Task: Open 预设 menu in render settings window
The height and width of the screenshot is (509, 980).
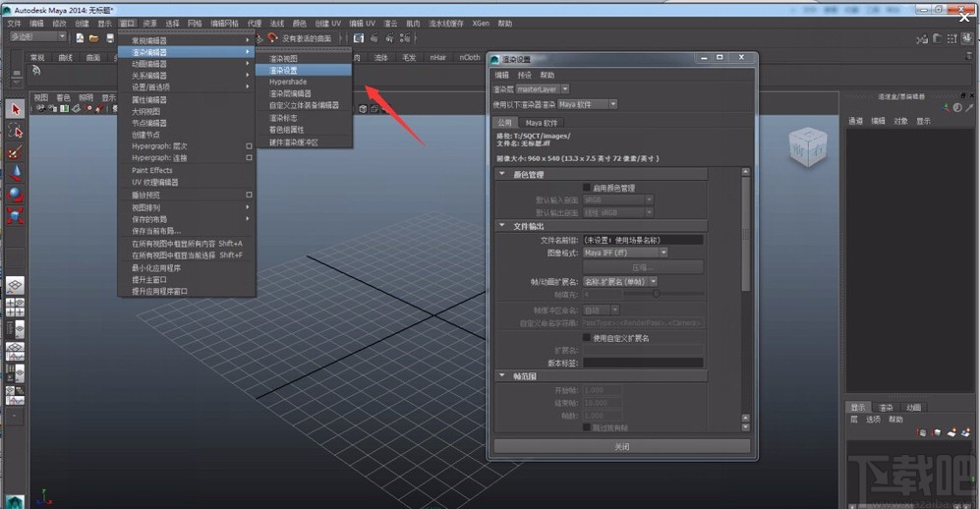Action: 524,75
